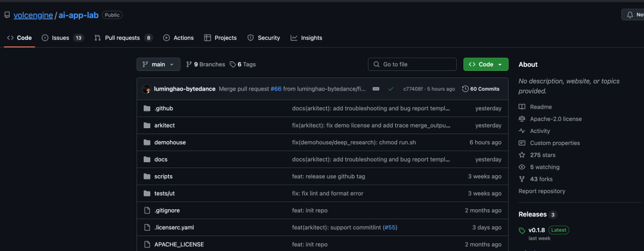Click the Issues count badge 13

click(78, 38)
